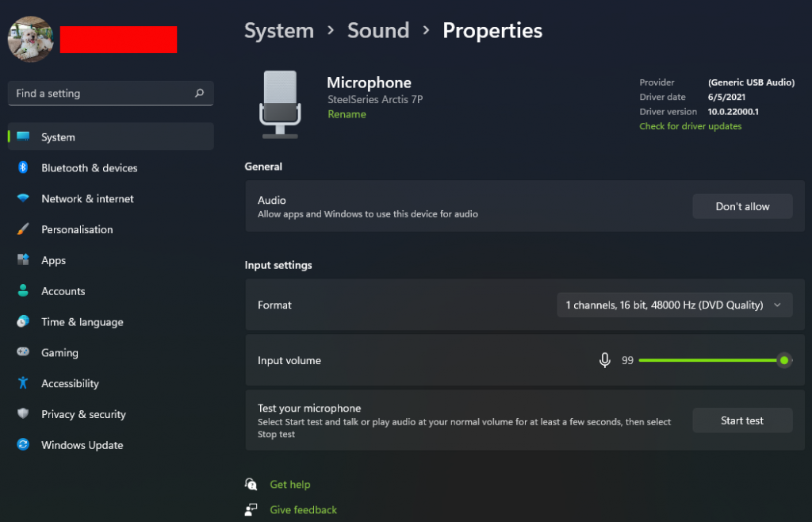Click the System monitor icon in sidebar
The width and height of the screenshot is (812, 522).
pos(23,136)
